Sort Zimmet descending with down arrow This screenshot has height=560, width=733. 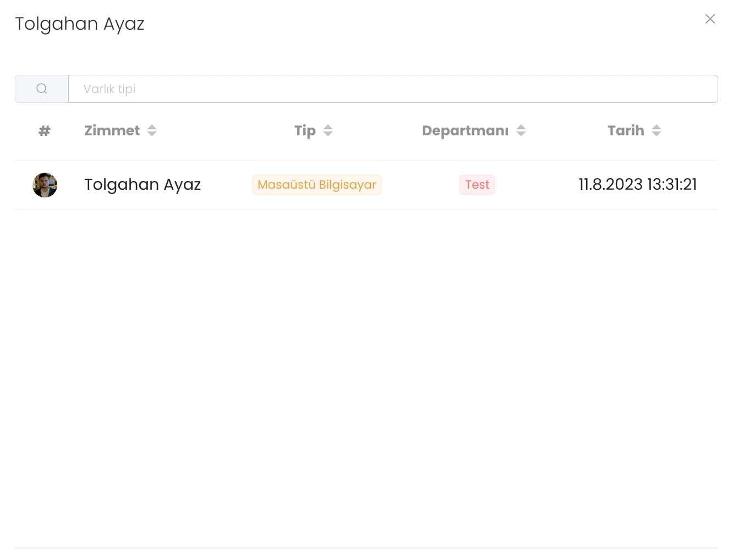[152, 134]
